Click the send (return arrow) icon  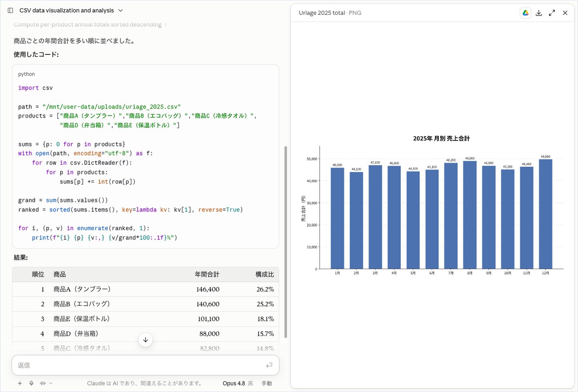pos(269,365)
